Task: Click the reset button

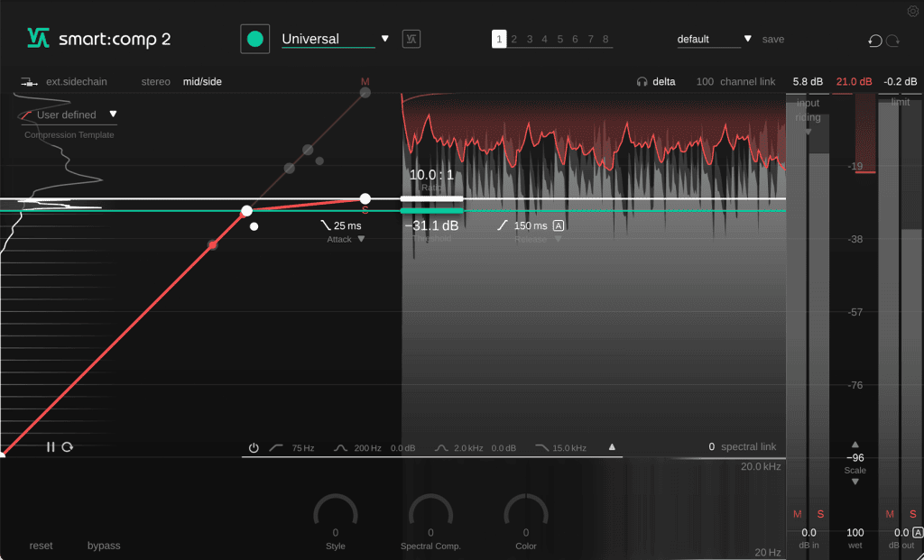Action: click(41, 546)
